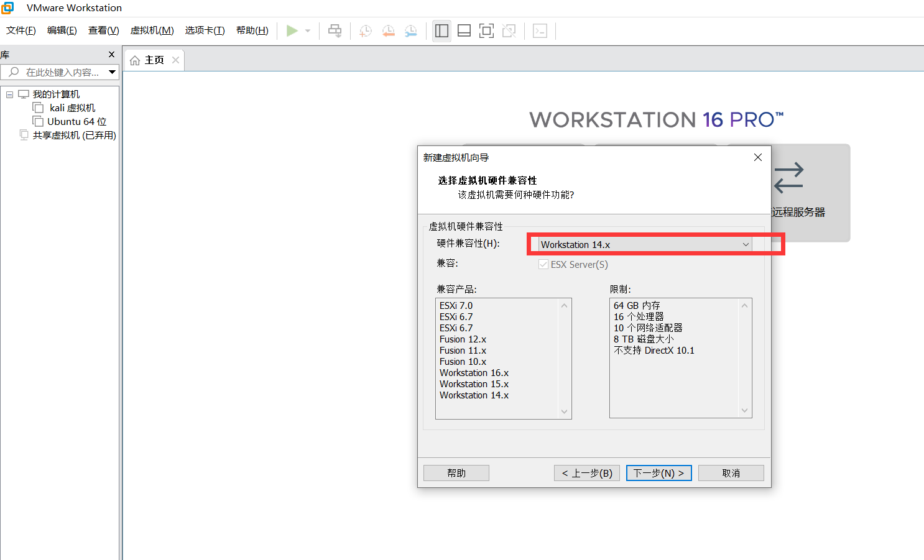Toggle the library sidebar view icon

pos(441,31)
